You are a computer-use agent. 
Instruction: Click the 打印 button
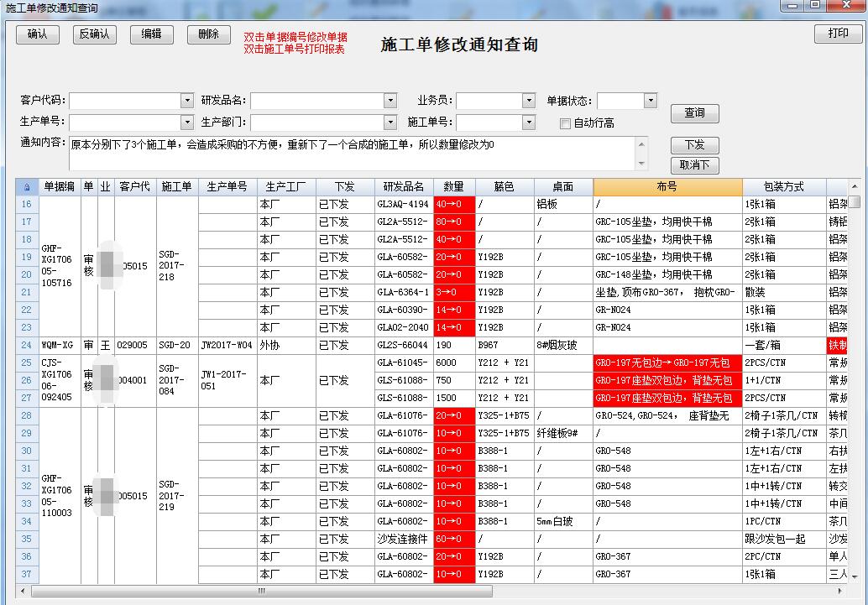point(838,34)
